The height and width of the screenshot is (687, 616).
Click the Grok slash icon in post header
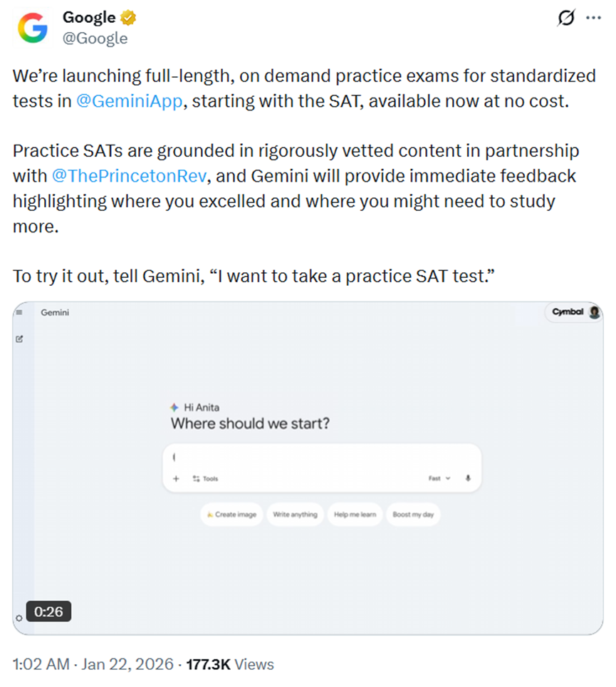pos(566,19)
